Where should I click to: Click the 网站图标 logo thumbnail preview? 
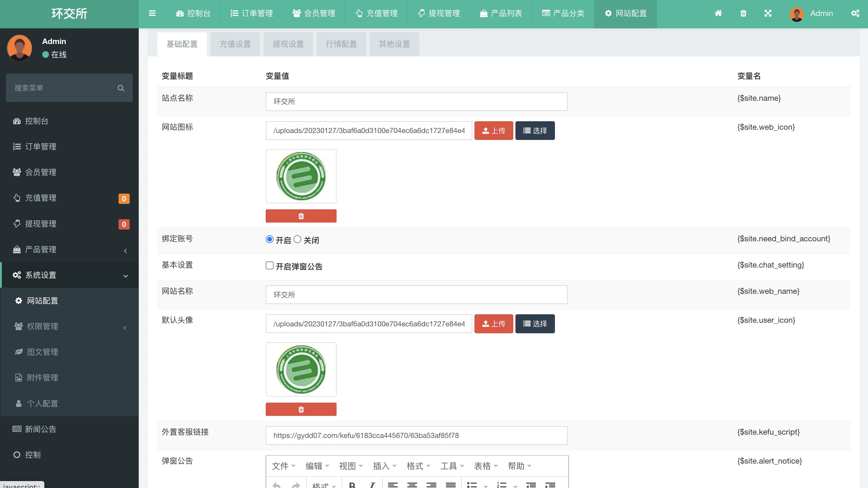coord(301,176)
